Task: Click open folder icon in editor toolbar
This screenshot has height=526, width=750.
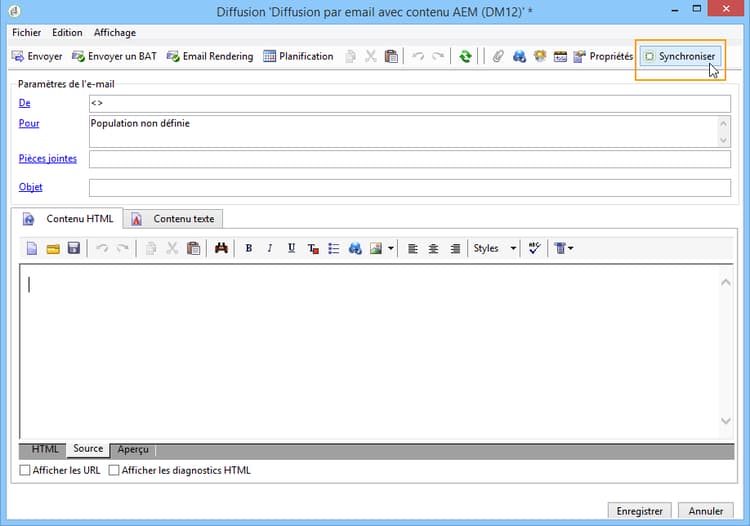Action: tap(53, 248)
